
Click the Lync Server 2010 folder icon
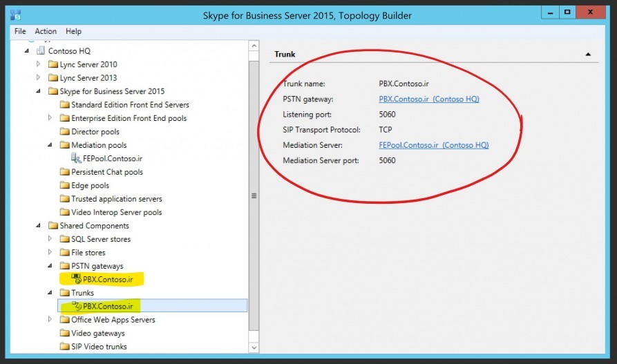tap(53, 64)
